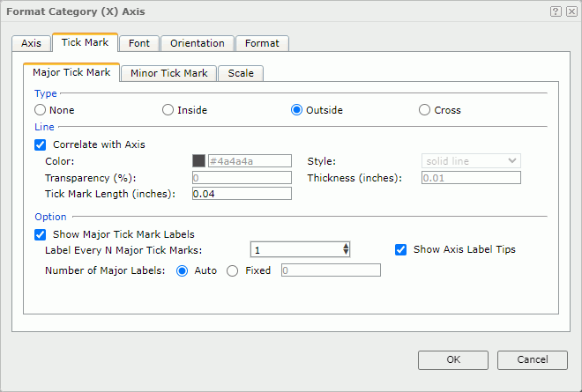
Task: Select Cross tick mark type
Action: tap(424, 110)
